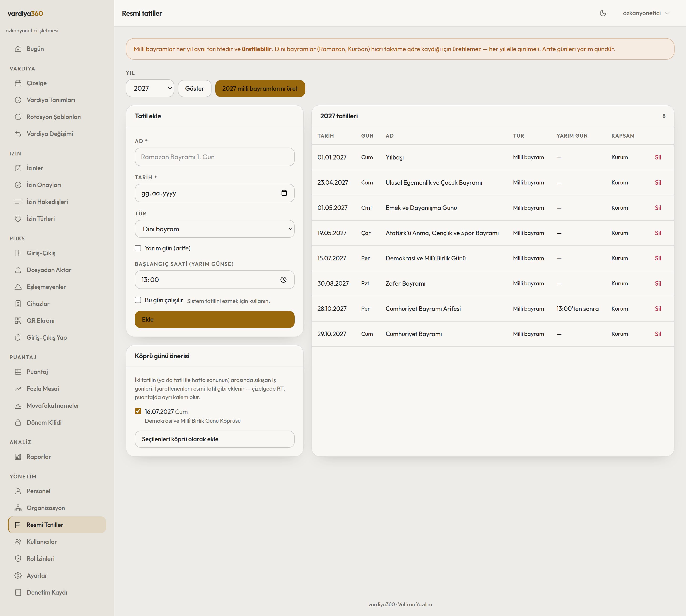Click Organizasyon hierarchy icon

click(x=18, y=508)
